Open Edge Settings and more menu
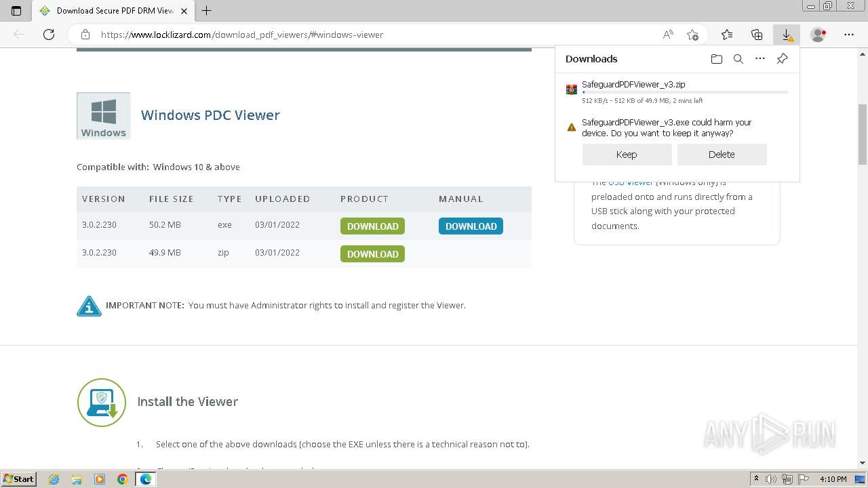The image size is (868, 488). point(849,35)
